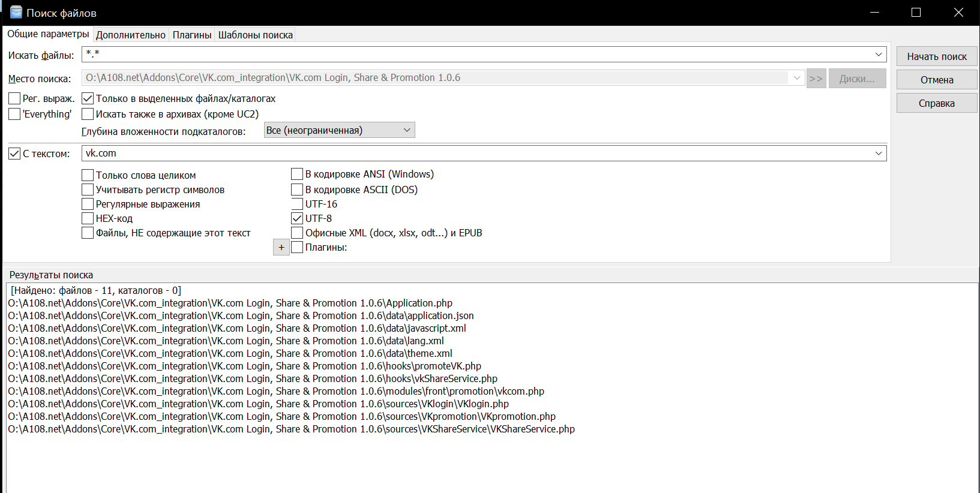Select result Application.php
The height and width of the screenshot is (493, 980).
[x=230, y=303]
